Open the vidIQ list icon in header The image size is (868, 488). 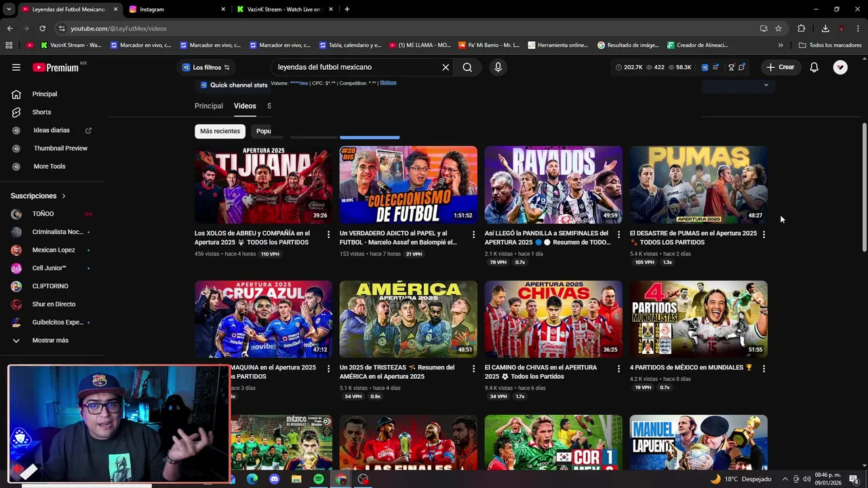click(x=715, y=67)
